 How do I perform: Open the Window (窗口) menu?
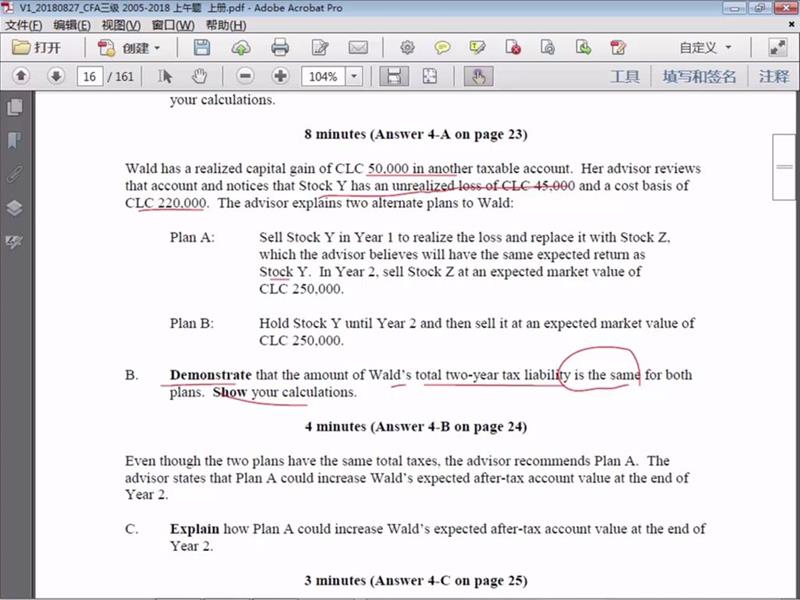click(173, 25)
